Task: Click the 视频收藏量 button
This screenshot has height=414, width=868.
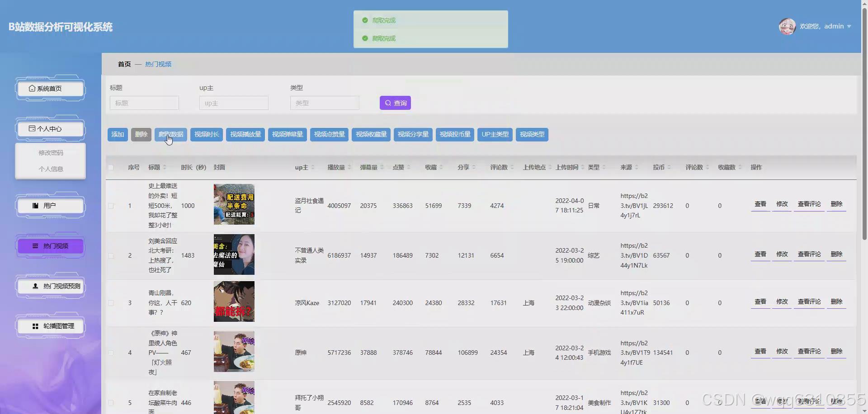Action: (x=371, y=134)
